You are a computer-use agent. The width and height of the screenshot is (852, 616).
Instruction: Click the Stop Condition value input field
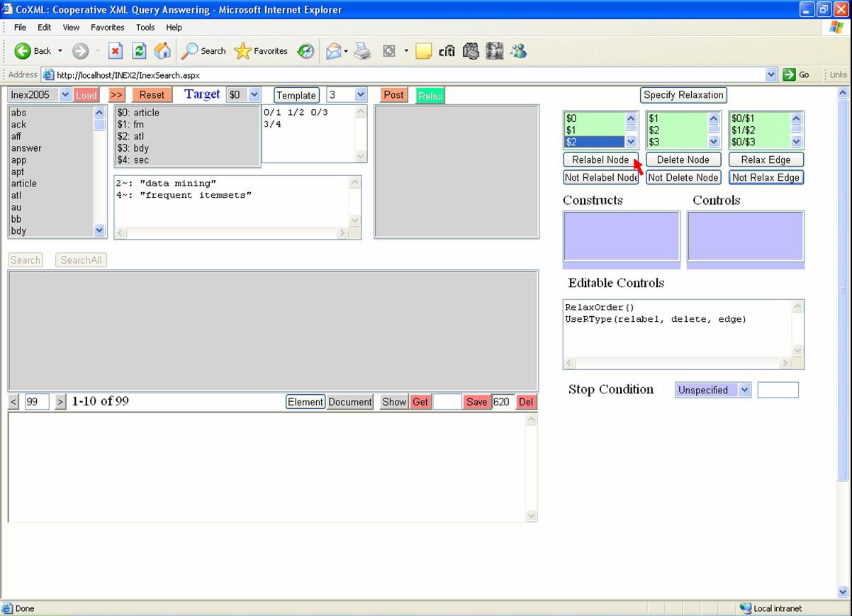(x=778, y=390)
